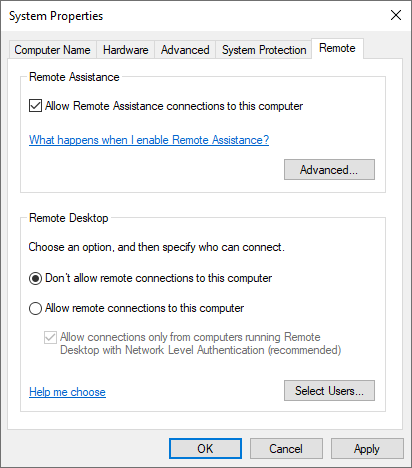Click the Apply button
412x468 pixels.
367,449
